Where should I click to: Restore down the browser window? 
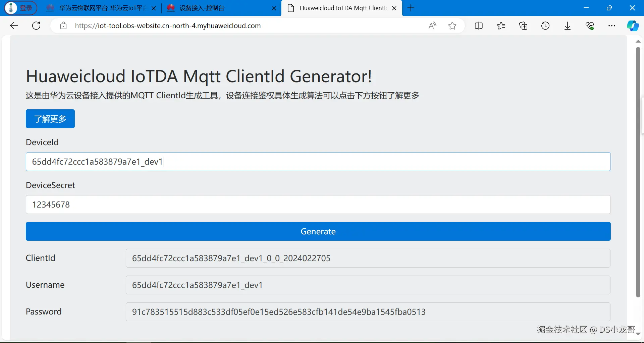coord(609,8)
